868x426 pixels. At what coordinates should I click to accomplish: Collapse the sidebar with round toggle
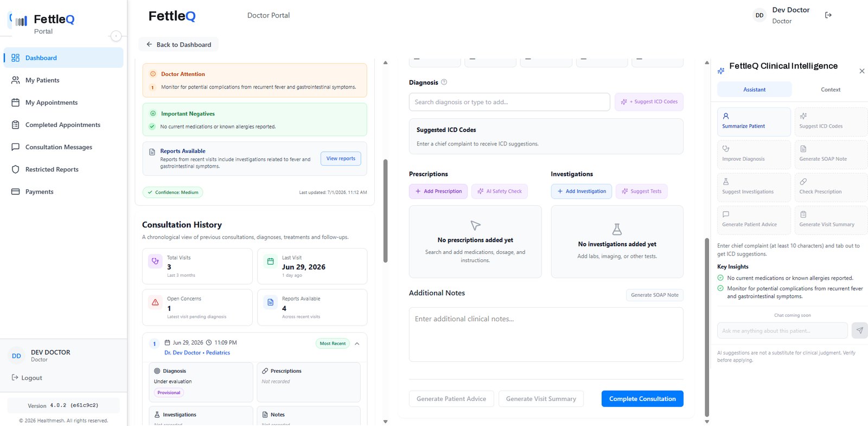coord(116,36)
